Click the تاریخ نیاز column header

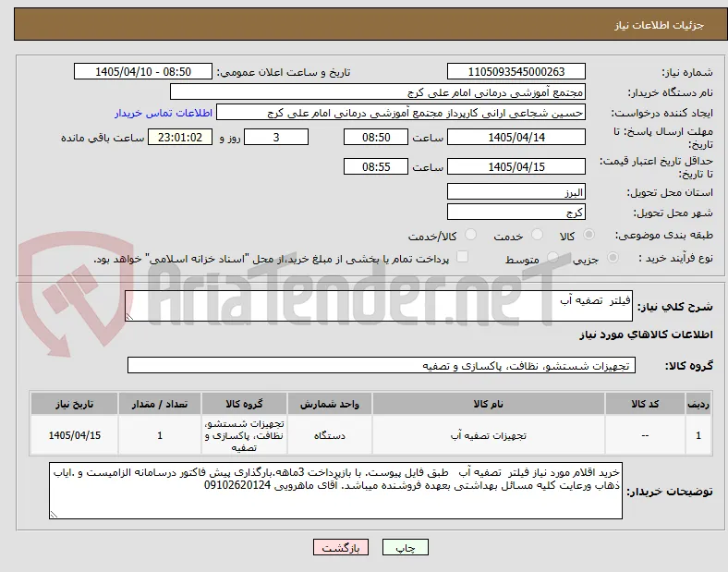74,404
